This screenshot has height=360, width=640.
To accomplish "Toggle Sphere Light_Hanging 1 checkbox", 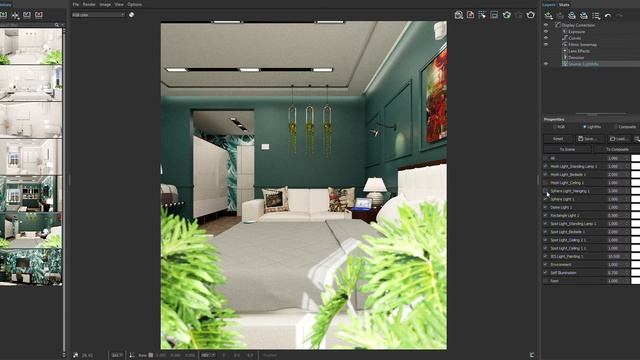I will [546, 191].
